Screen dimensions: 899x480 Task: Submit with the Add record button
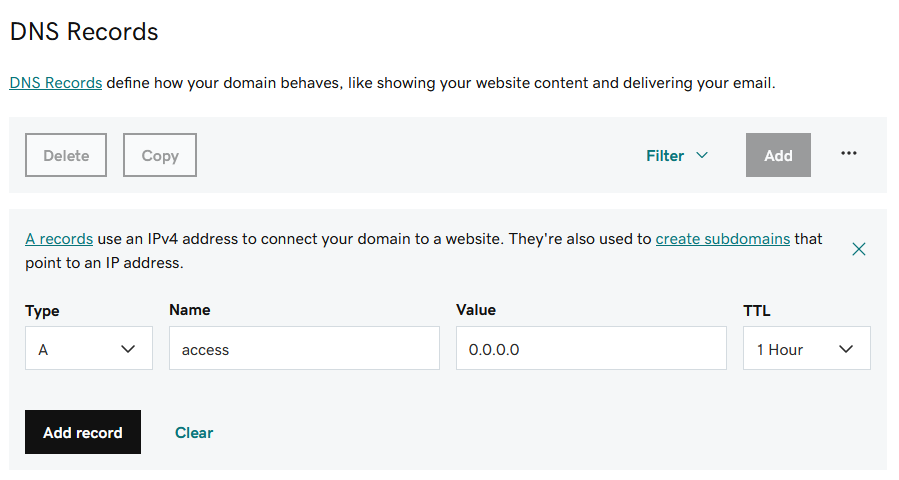[83, 432]
